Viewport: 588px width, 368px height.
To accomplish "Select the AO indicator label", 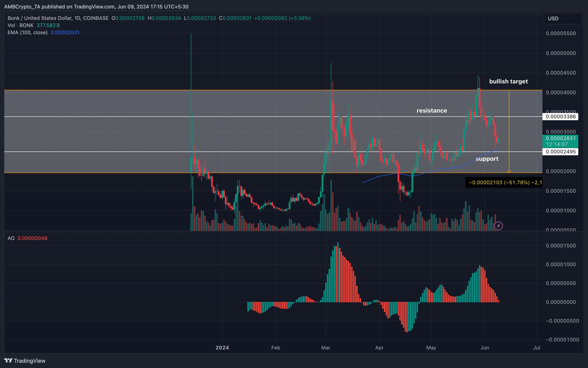I will [x=11, y=238].
